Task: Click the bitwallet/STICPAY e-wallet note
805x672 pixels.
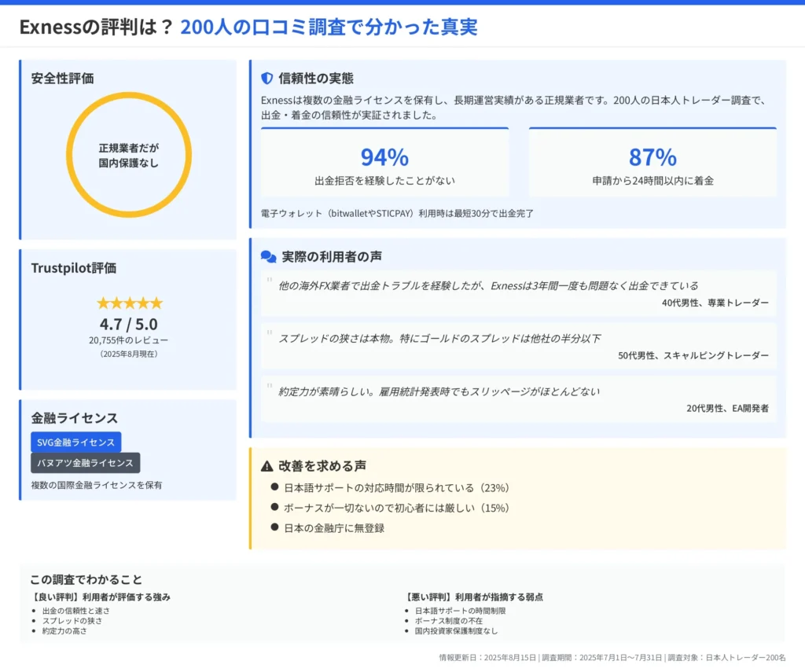Action: pos(397,213)
